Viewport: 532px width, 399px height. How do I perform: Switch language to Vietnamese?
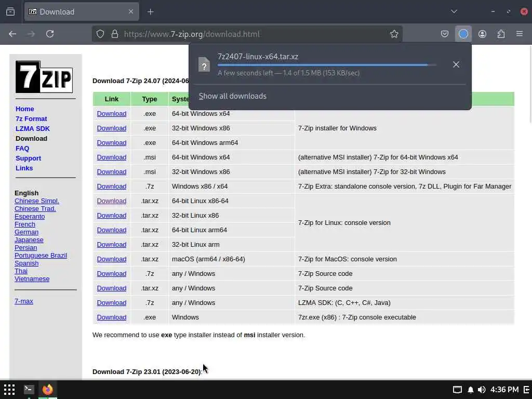(32, 279)
